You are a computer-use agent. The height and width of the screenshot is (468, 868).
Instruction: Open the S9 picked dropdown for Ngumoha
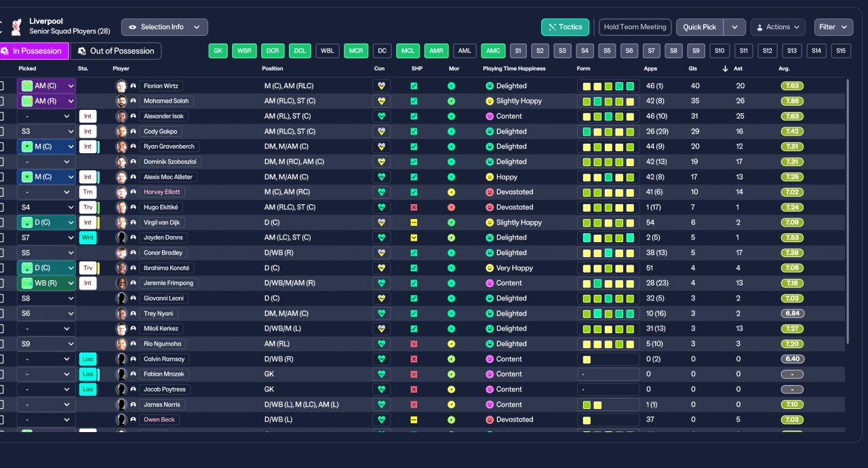[46, 344]
